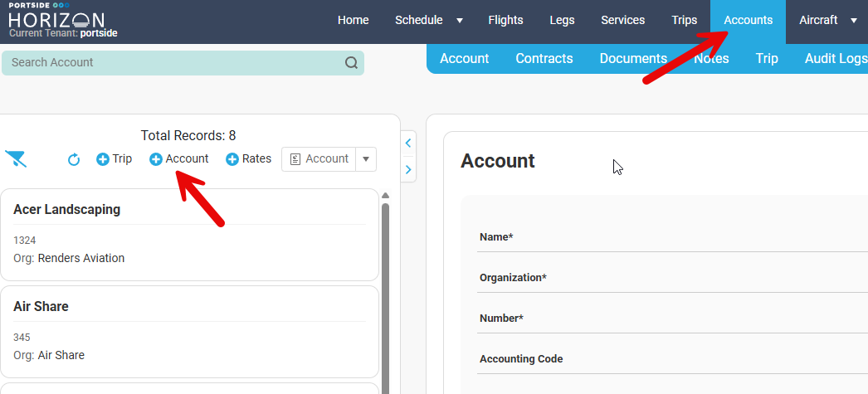Screen dimensions: 868x394
Task: Expand panel using the right chevron
Action: click(408, 170)
